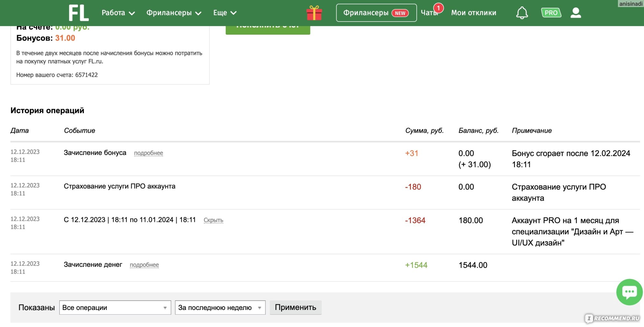This screenshot has height=327, width=644.
Task: Click the +1544 sum value
Action: coord(416,265)
